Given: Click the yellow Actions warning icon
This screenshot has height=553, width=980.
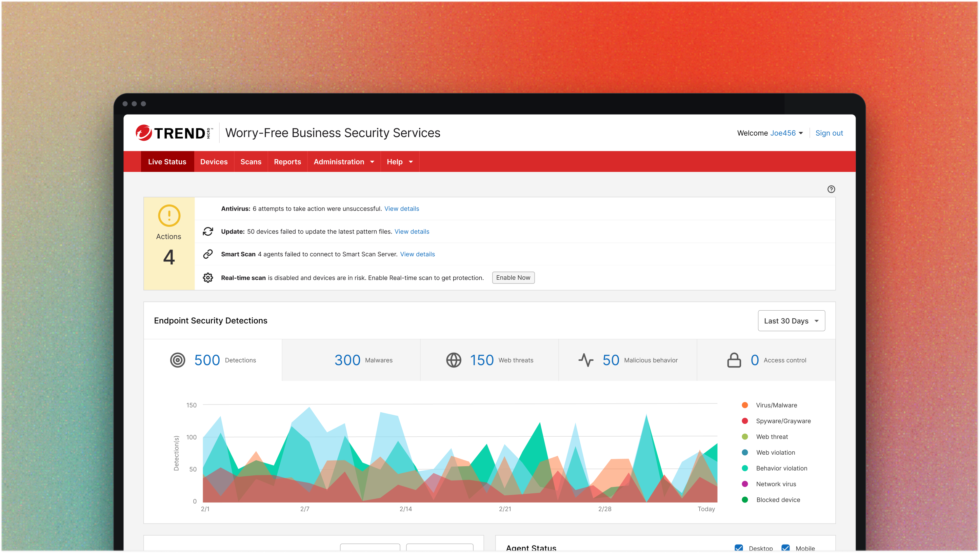Looking at the screenshot, I should coord(169,216).
